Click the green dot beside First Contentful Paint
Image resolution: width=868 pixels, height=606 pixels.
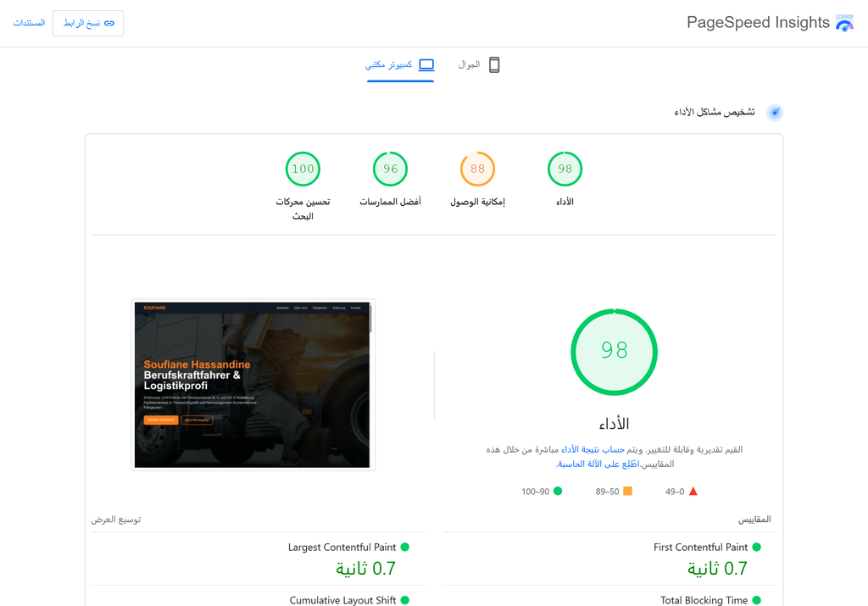[756, 547]
